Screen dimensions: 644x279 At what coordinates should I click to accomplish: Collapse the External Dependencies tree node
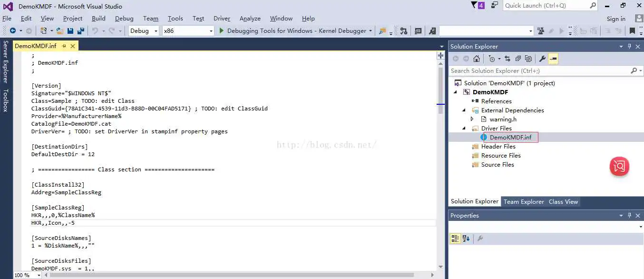(464, 110)
